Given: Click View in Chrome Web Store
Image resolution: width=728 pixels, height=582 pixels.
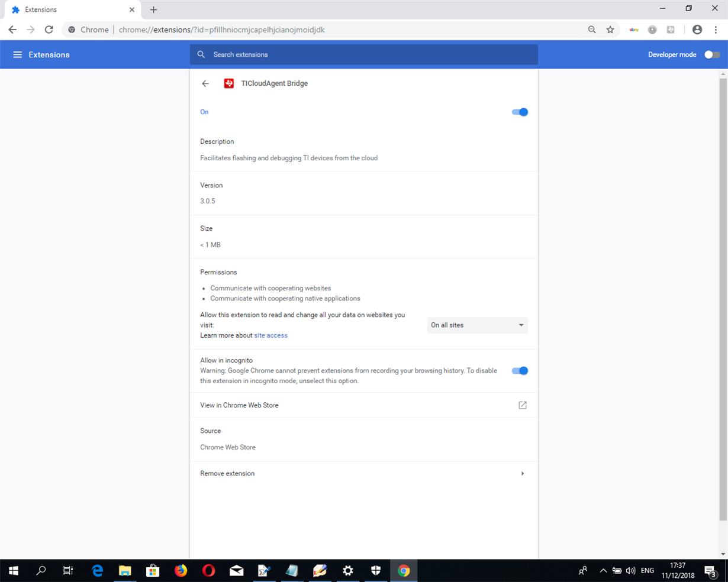Looking at the screenshot, I should 364,405.
